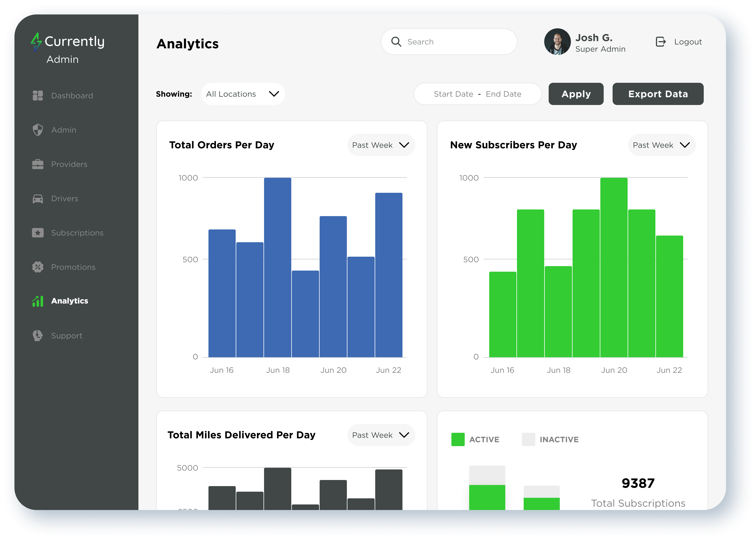Screen dimensions: 756x540
Task: Click the logout arrow icon
Action: [x=661, y=41]
